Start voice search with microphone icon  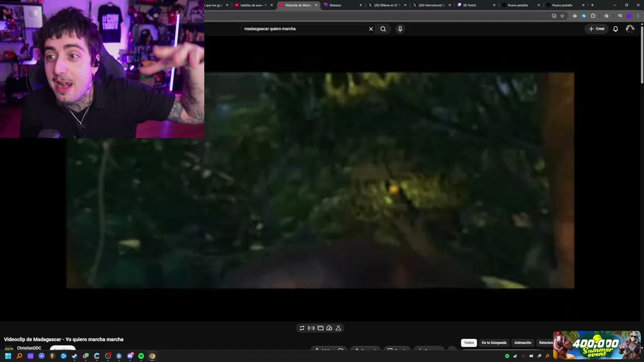click(x=400, y=29)
